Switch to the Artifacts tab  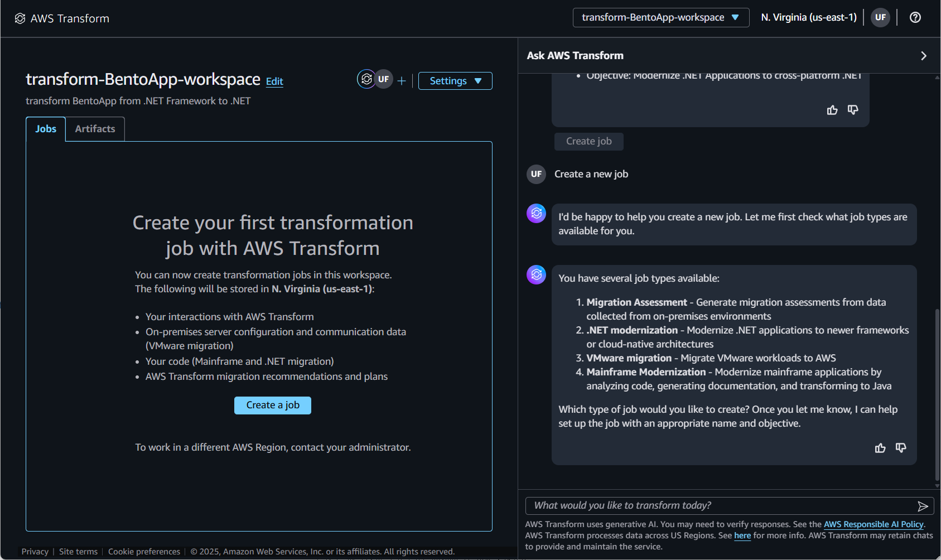pyautogui.click(x=95, y=129)
